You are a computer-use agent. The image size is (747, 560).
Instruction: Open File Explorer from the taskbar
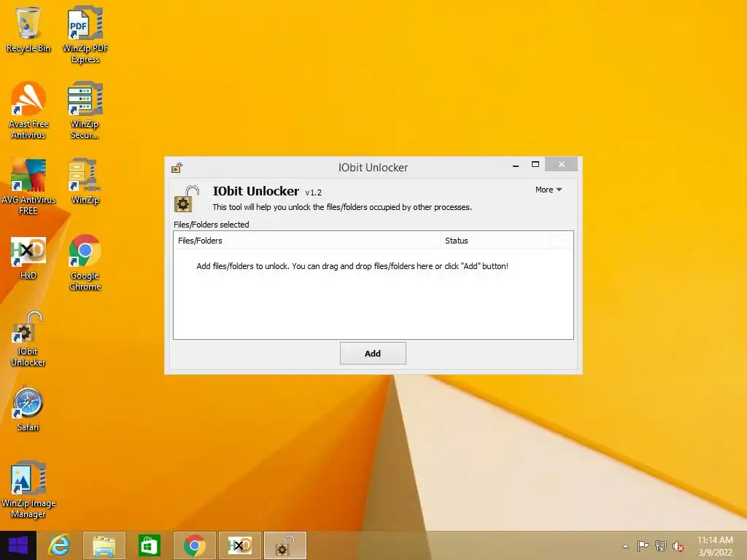point(104,545)
